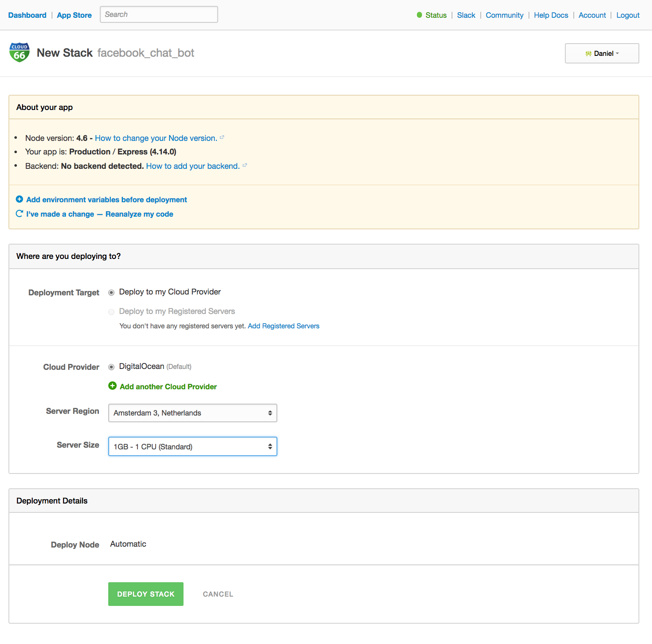Image resolution: width=652 pixels, height=644 pixels.
Task: Click the New Stack page title
Action: click(65, 53)
